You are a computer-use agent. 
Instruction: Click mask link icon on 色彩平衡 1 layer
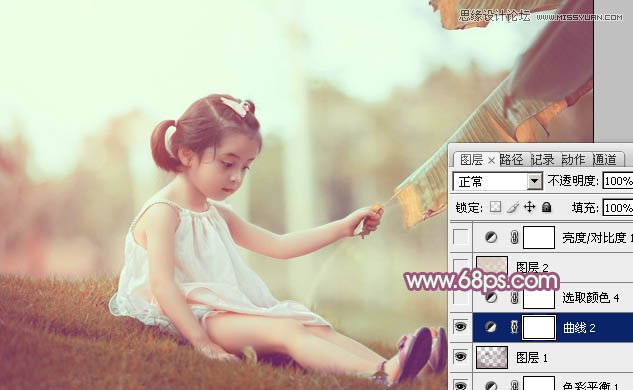coord(514,386)
